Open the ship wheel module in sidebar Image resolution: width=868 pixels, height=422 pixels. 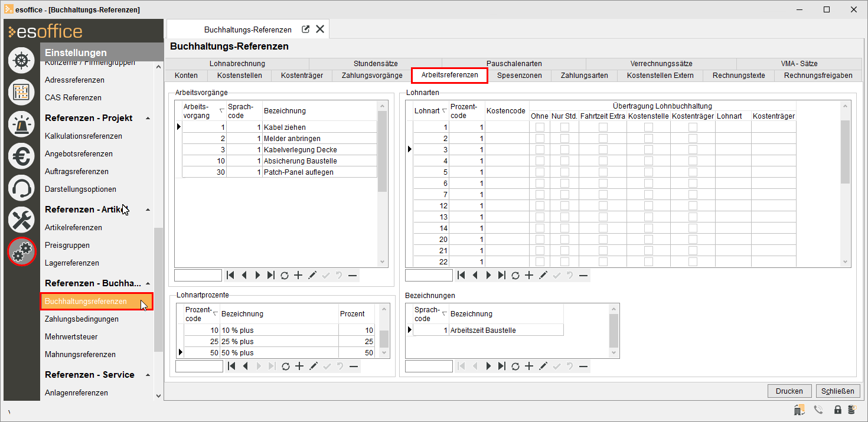[21, 60]
